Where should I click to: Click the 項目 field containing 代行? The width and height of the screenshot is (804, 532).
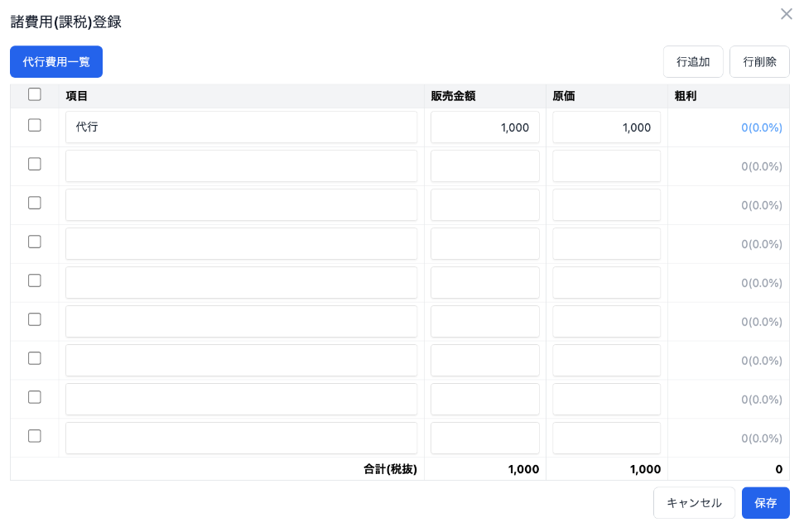[x=241, y=127]
